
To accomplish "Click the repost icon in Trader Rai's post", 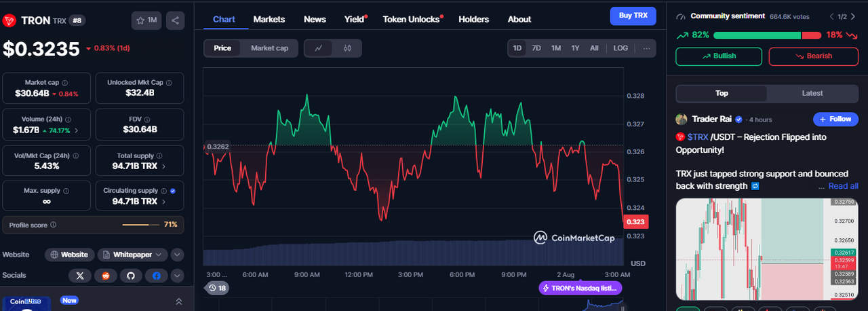I will [755, 186].
